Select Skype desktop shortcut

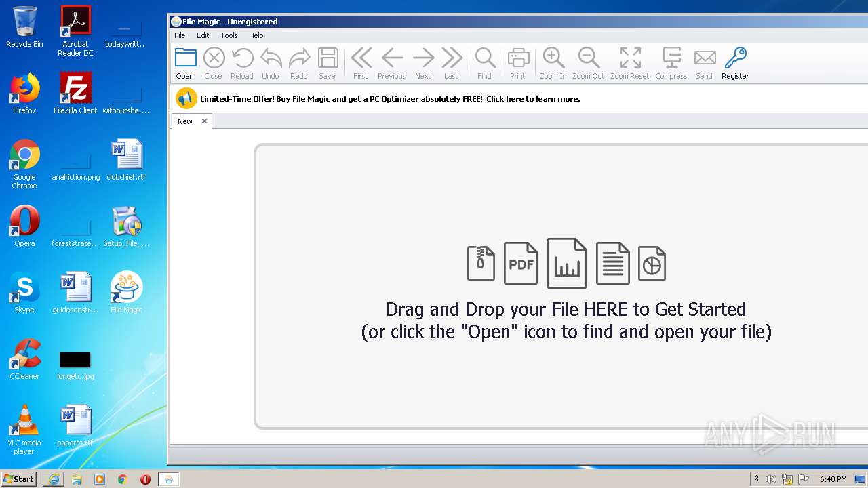[24, 293]
